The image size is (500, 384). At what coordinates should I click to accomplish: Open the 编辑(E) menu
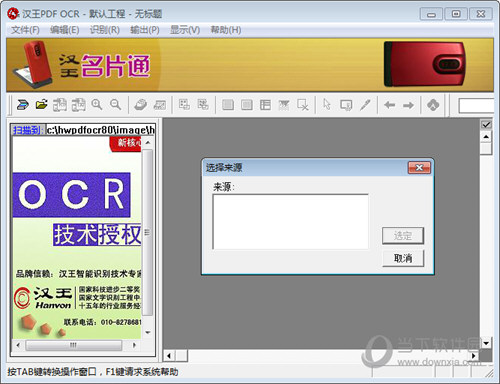(65, 30)
